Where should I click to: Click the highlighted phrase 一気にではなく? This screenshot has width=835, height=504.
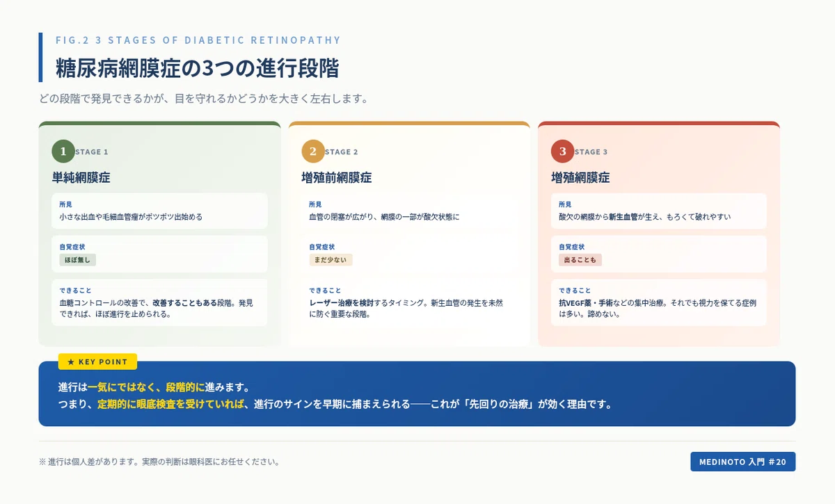pyautogui.click(x=121, y=387)
